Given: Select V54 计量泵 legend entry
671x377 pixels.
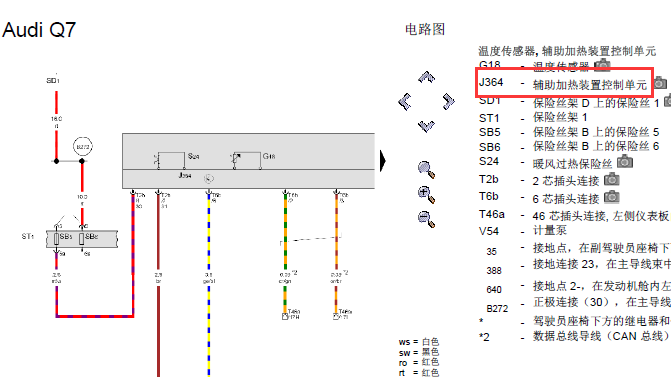Looking at the screenshot, I should (523, 231).
